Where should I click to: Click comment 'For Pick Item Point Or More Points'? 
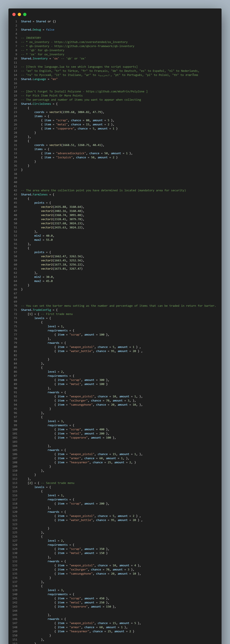pos(52,96)
